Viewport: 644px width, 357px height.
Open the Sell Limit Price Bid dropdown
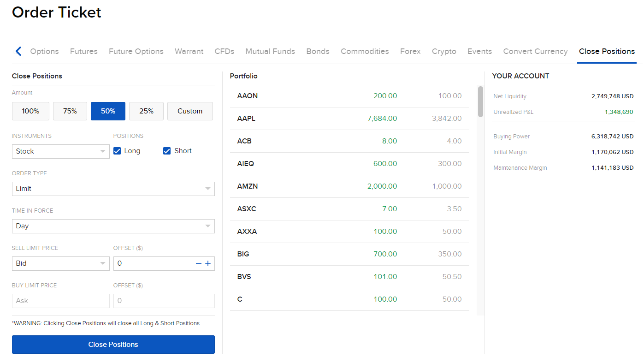60,263
